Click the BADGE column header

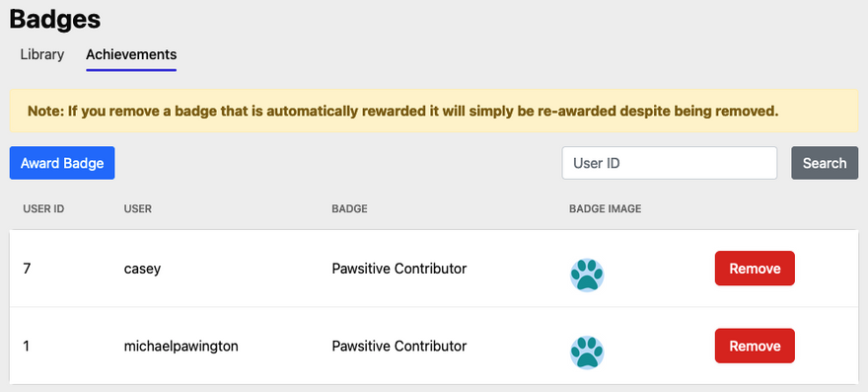pos(349,209)
